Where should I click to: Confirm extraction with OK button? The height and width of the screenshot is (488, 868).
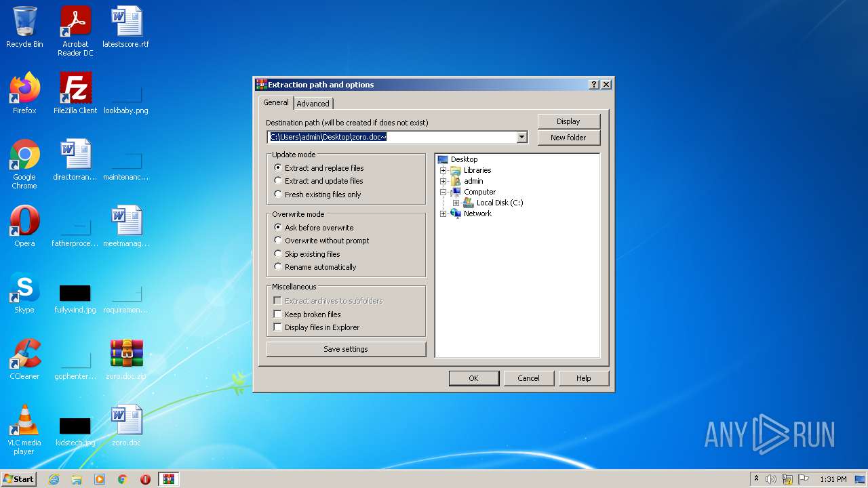474,378
